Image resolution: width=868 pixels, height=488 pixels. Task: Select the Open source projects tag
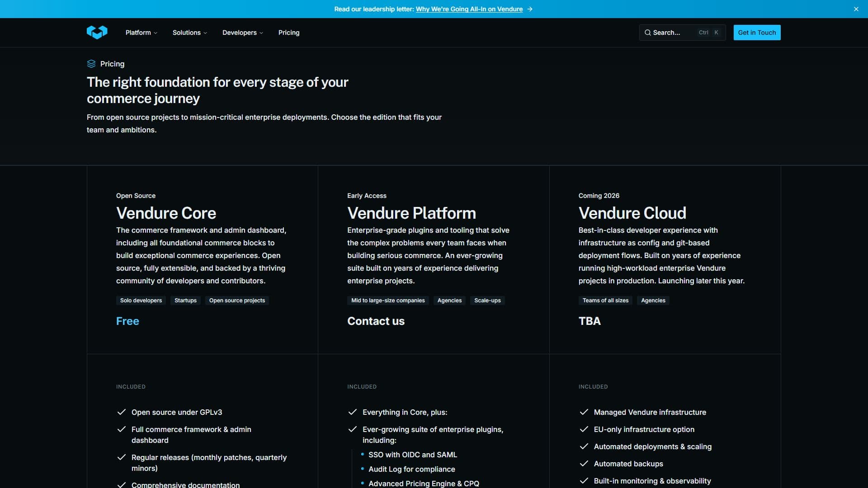237,300
